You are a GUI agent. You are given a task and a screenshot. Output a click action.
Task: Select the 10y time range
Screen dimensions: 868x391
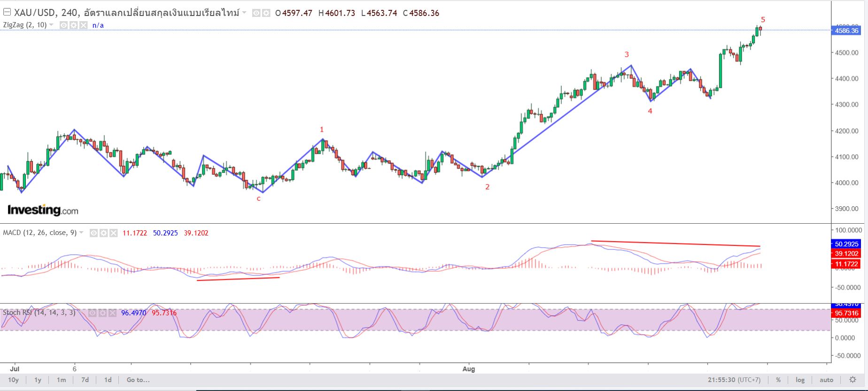click(13, 380)
